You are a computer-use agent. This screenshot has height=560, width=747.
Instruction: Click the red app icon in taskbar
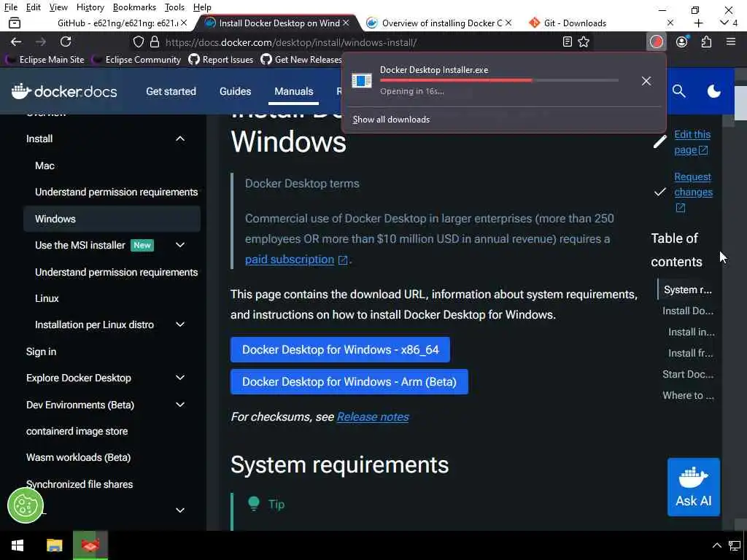click(x=90, y=545)
